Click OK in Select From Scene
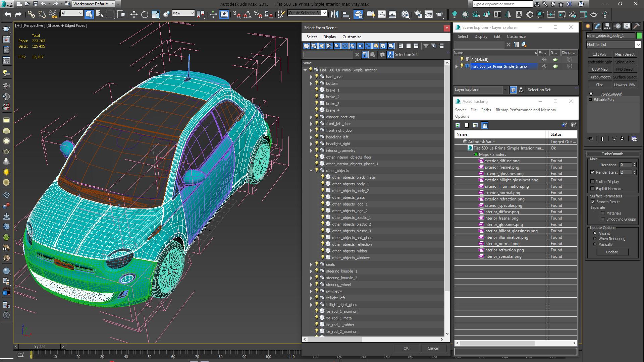The image size is (644, 362). (x=406, y=348)
